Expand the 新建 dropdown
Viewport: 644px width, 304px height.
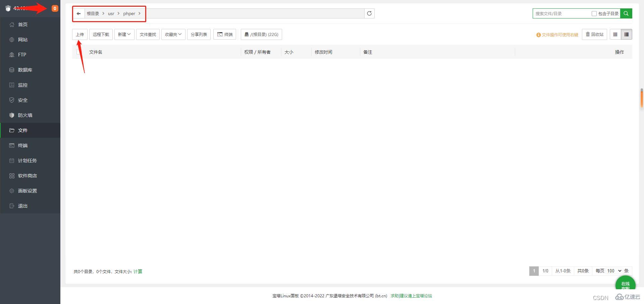124,34
